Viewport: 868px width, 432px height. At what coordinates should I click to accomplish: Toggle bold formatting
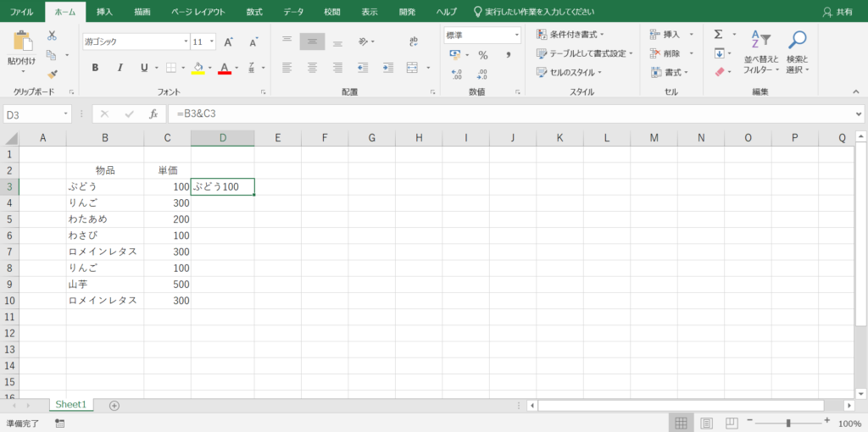pos(95,68)
